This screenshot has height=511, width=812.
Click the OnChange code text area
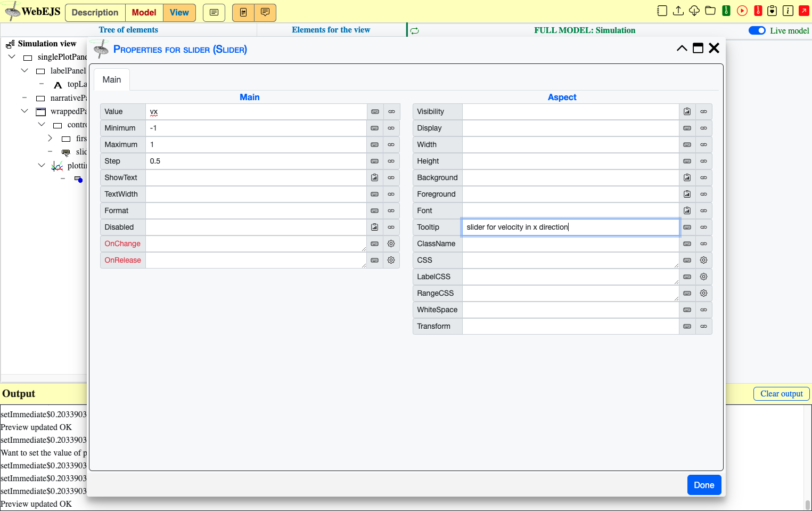click(256, 244)
